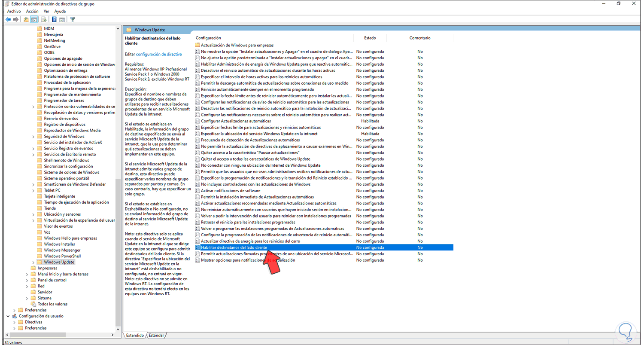
Task: Select the 'Optimización de entrega' tree item
Action: click(66, 70)
